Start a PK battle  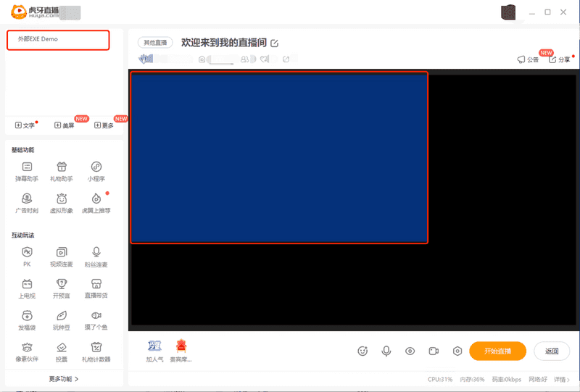tap(27, 257)
